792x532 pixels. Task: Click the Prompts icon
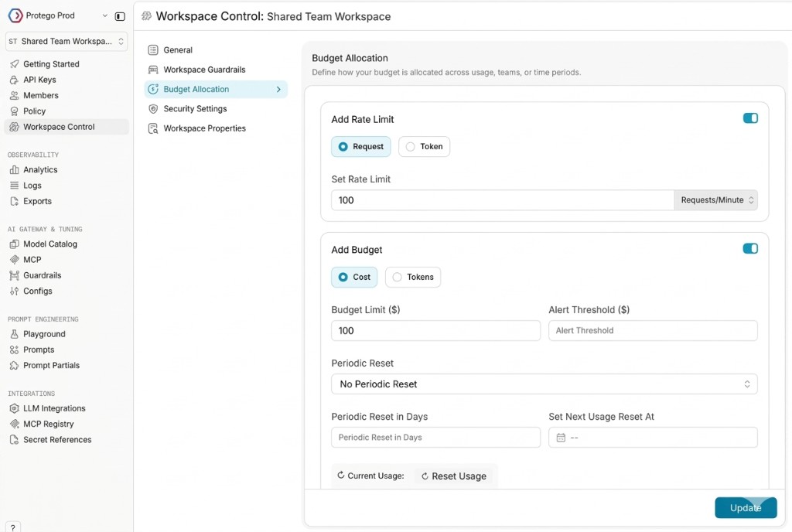14,350
